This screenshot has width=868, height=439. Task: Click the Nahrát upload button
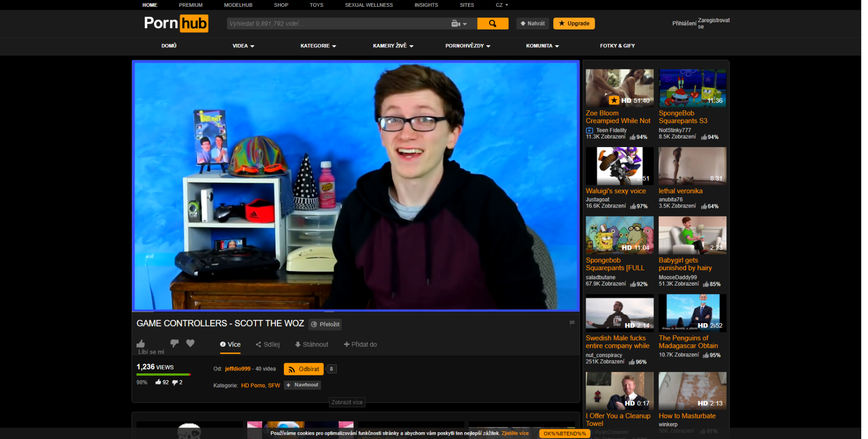click(x=532, y=24)
